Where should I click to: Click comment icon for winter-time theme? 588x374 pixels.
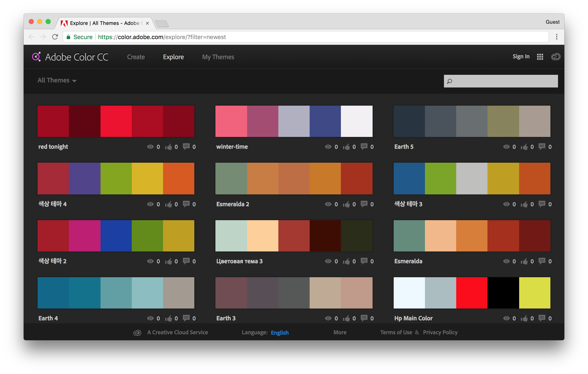click(364, 146)
